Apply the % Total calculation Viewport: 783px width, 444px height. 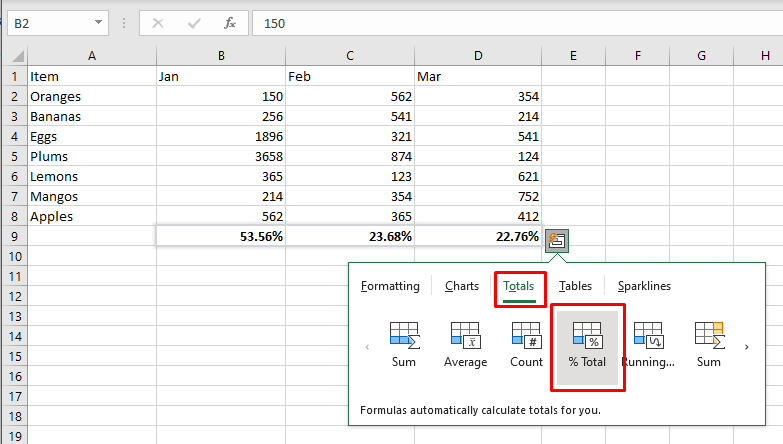click(x=587, y=345)
